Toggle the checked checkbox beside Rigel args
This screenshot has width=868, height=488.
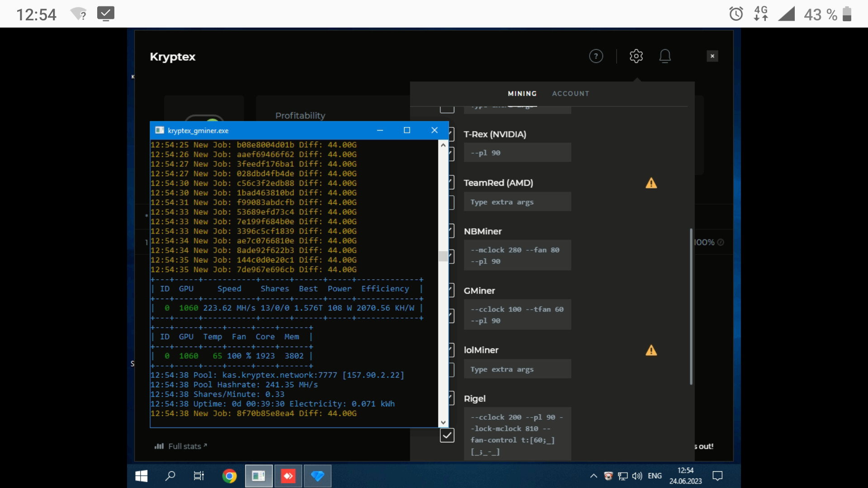point(447,436)
